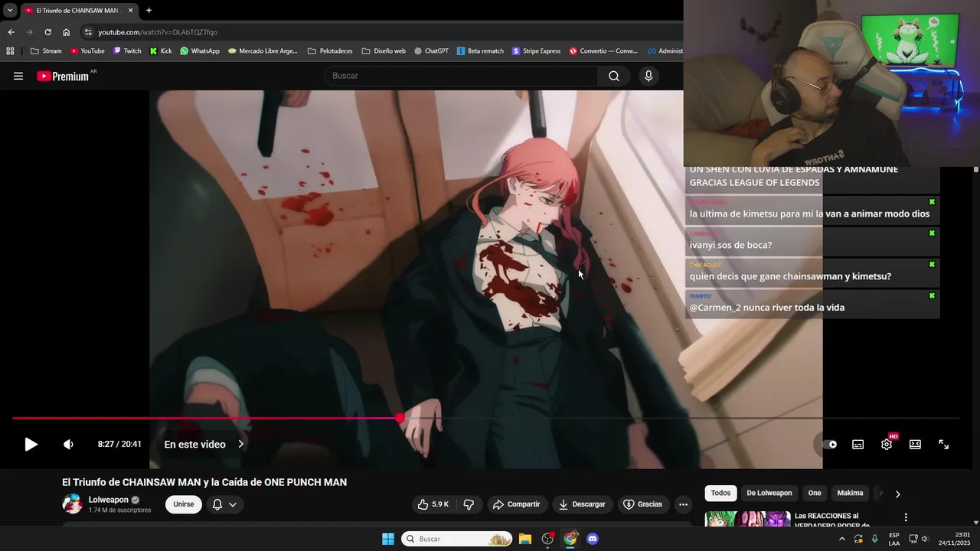The image size is (980, 551).
Task: Click the Gracias button
Action: pos(642,504)
